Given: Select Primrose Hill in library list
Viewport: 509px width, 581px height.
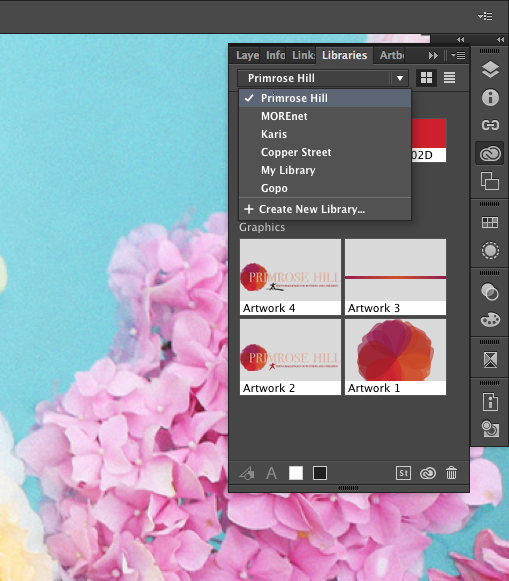Looking at the screenshot, I should coord(325,98).
